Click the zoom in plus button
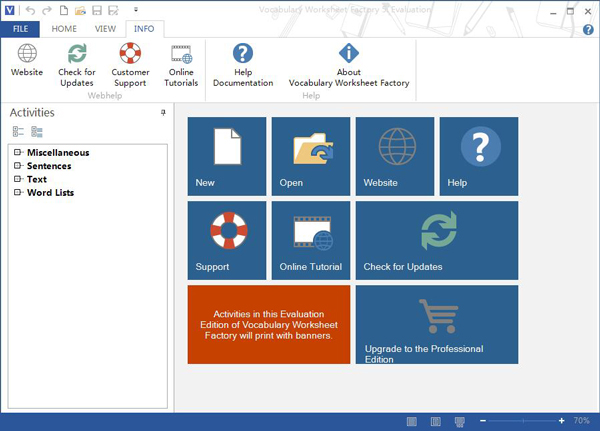The image size is (600, 431). tap(561, 421)
